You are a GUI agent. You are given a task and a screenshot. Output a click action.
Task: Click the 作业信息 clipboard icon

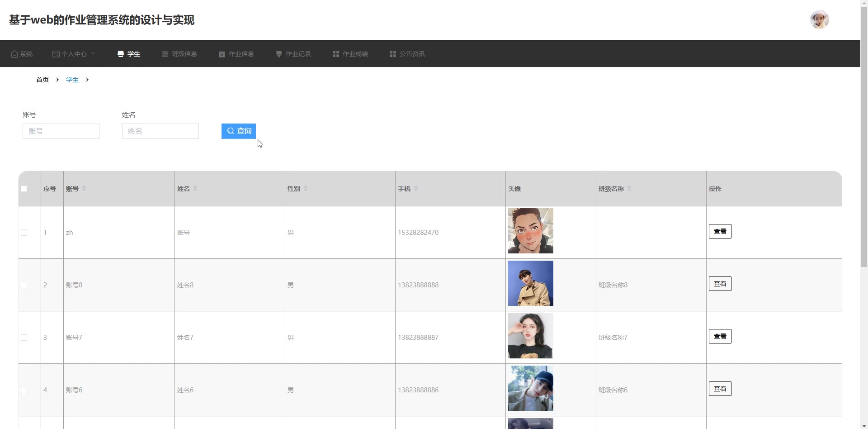[x=222, y=54]
